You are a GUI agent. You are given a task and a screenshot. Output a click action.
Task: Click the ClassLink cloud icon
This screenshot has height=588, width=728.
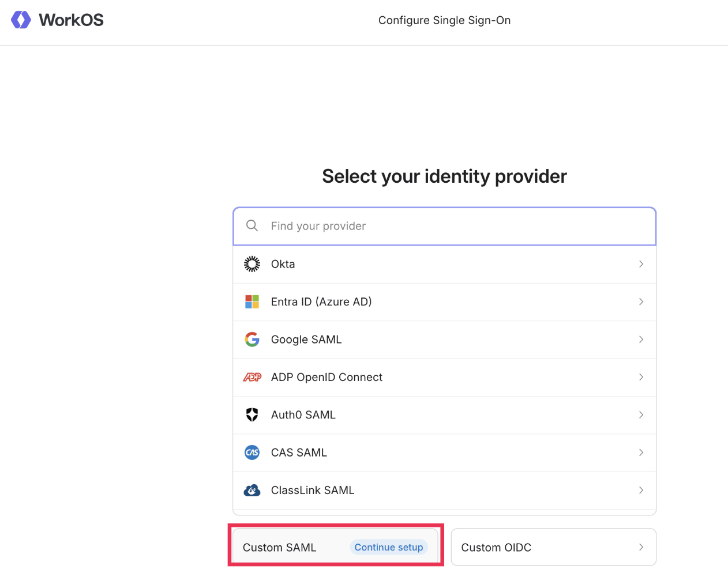252,491
